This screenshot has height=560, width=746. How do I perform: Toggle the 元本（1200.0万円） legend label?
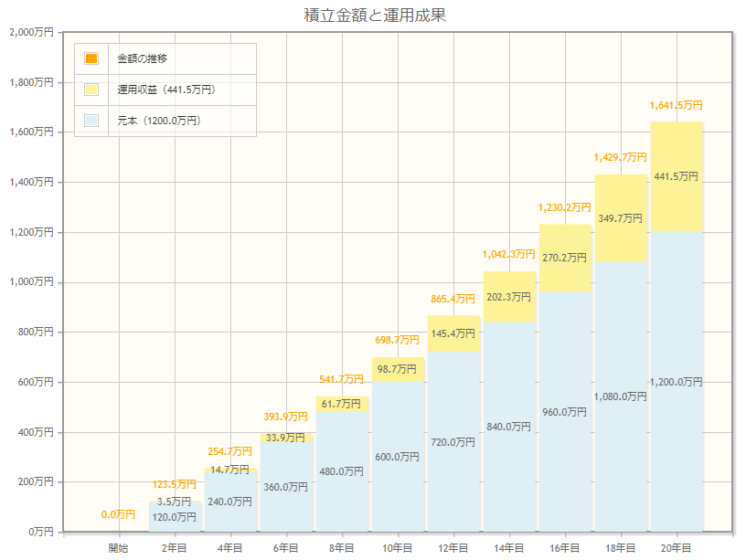click(x=159, y=121)
